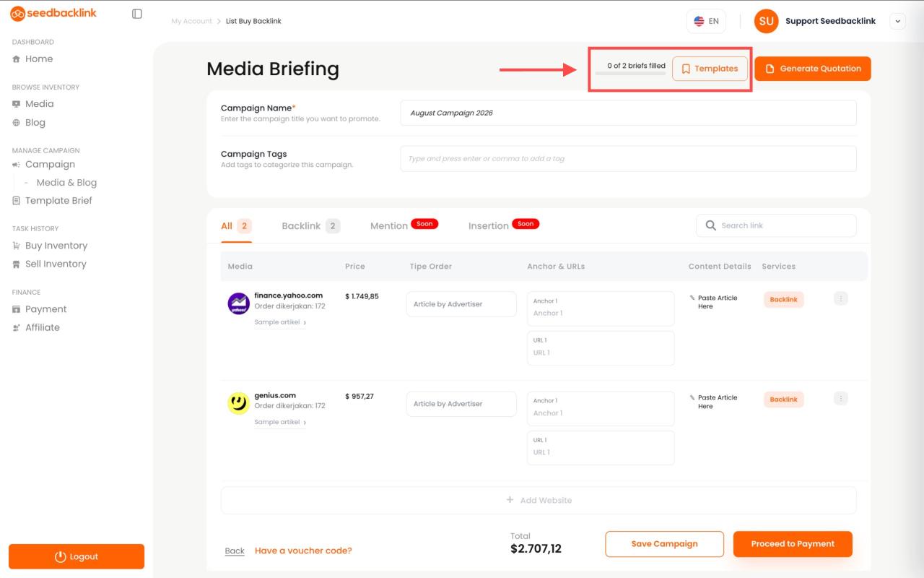Screen dimensions: 924x578
Task: Click the Seedbacklink logo
Action: [x=53, y=13]
